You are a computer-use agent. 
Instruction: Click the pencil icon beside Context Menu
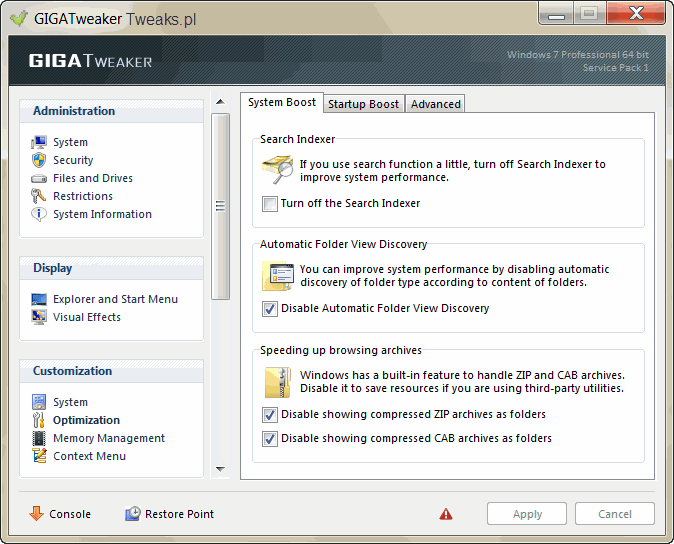39,456
